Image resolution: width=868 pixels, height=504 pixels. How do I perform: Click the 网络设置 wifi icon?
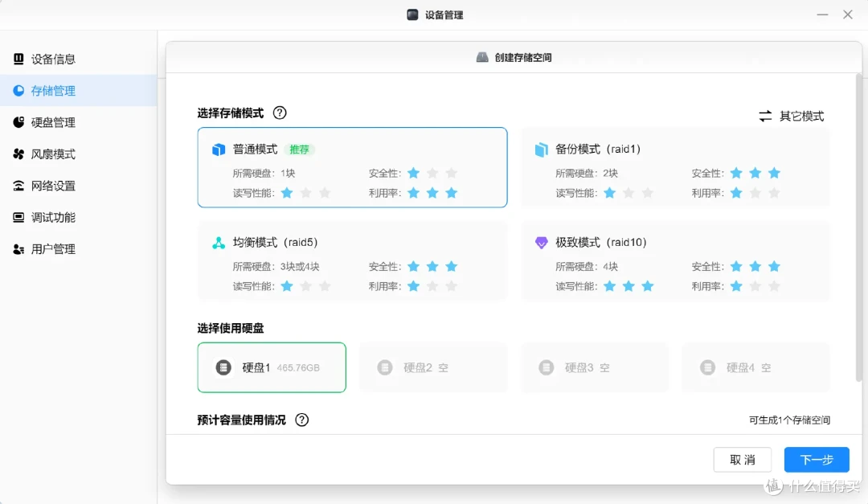18,186
